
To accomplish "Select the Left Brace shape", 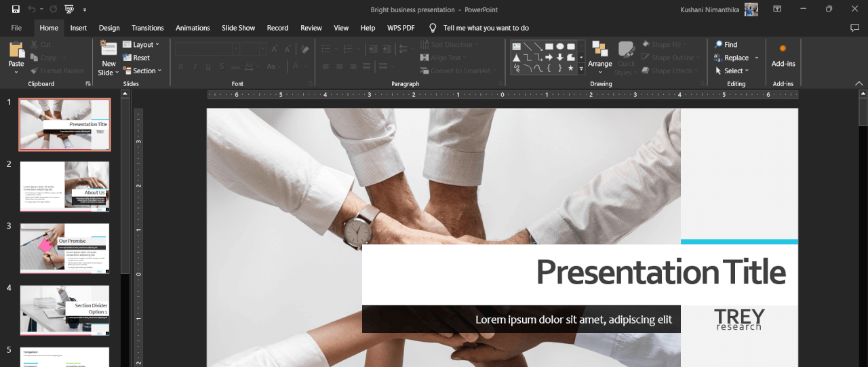I will click(549, 68).
